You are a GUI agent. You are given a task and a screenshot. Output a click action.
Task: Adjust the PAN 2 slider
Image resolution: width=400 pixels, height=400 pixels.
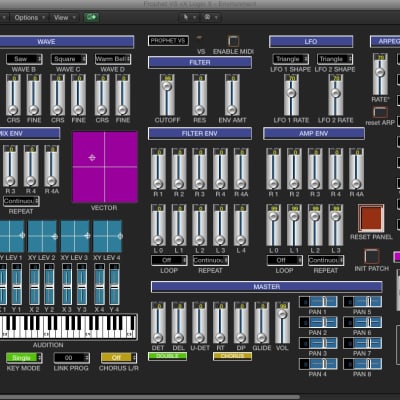coord(318,322)
